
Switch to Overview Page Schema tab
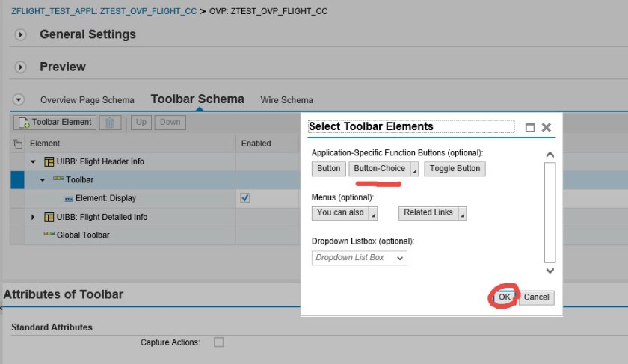pos(87,100)
